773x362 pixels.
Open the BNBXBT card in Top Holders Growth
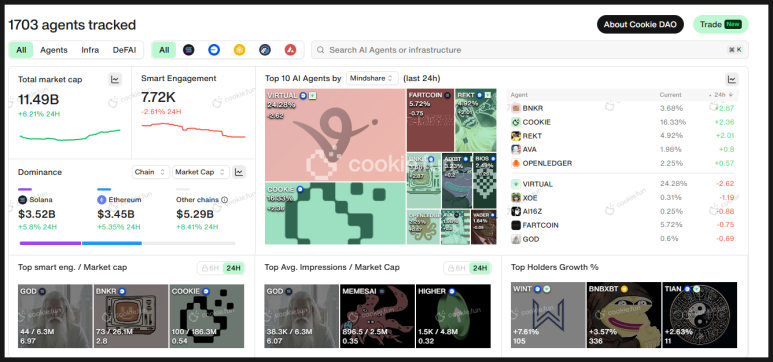[624, 315]
